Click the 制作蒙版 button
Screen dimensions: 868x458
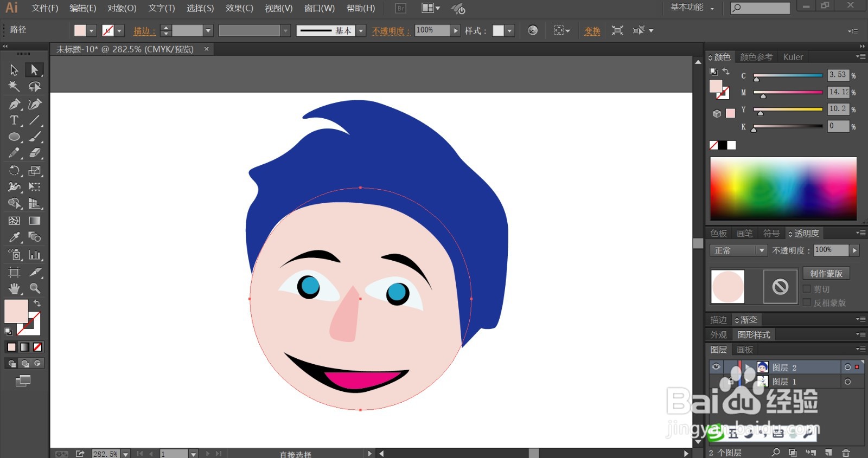point(826,274)
